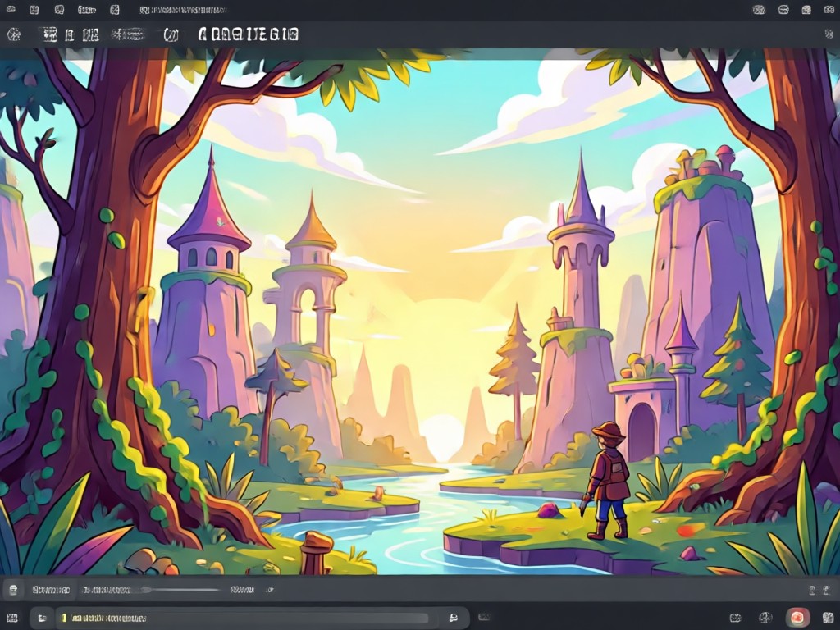840x630 pixels.
Task: Click the red circular button in the bottom bar
Action: tap(797, 618)
